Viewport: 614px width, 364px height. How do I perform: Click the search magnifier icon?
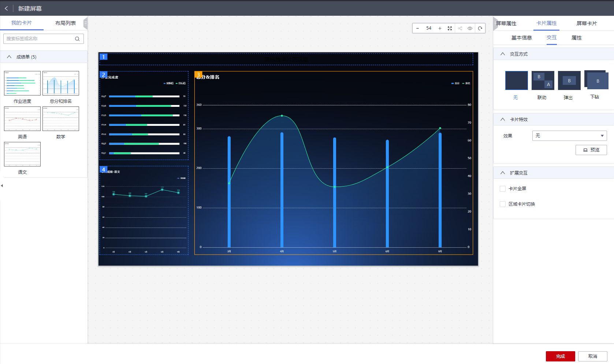[x=77, y=39]
